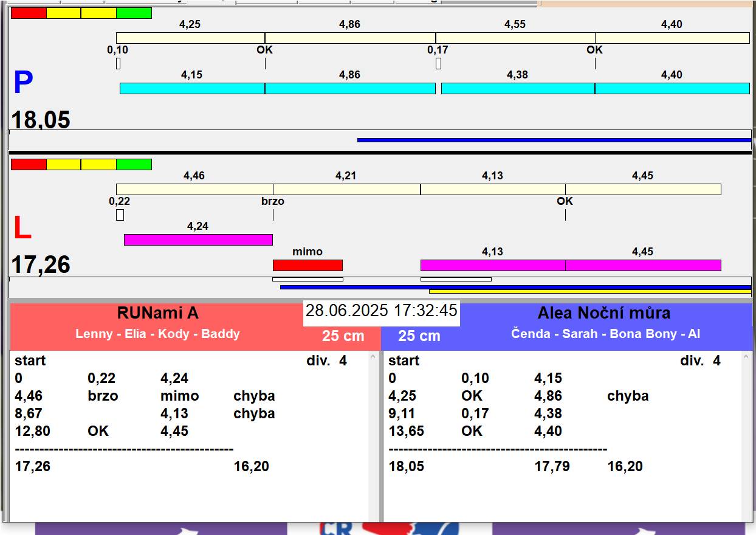Select the red 'mimo' run bar
Screen dimensions: 756x535
click(308, 265)
